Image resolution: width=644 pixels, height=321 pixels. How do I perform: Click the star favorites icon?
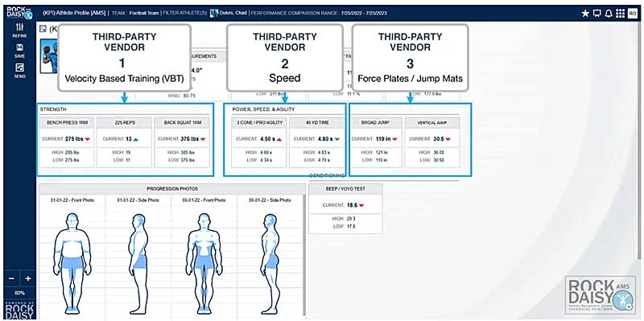coord(585,14)
